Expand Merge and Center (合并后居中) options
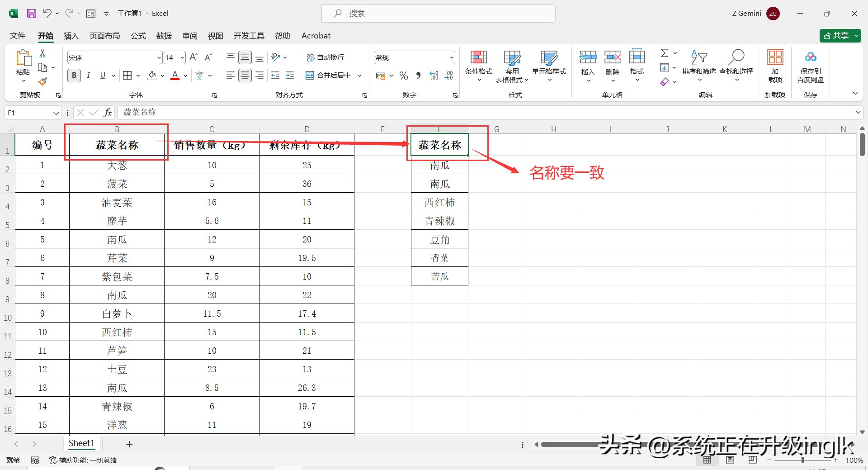Viewport: 868px width, 470px height. pos(359,76)
